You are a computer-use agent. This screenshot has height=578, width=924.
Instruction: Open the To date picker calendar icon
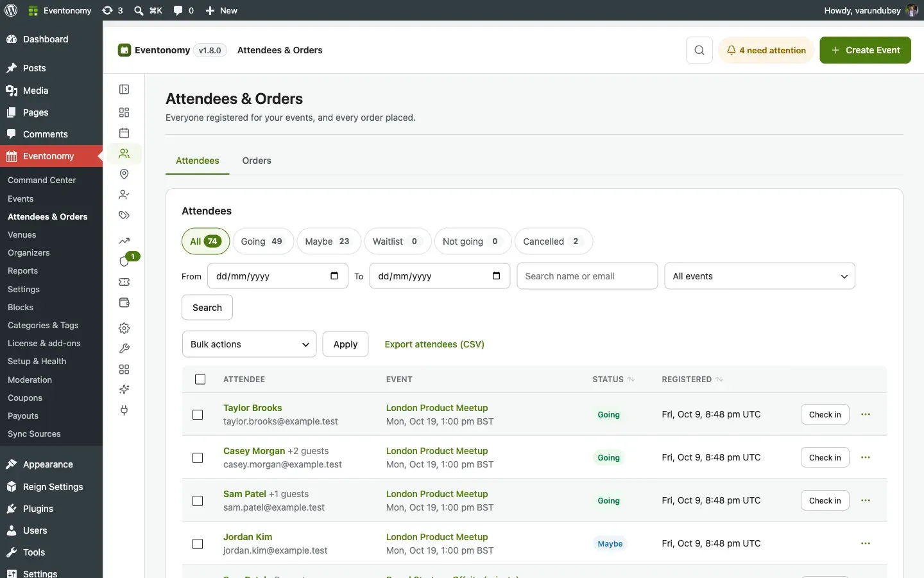click(496, 276)
